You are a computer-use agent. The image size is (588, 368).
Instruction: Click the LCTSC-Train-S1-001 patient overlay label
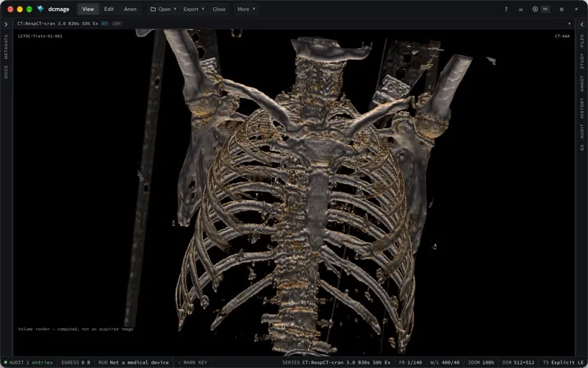click(x=40, y=36)
